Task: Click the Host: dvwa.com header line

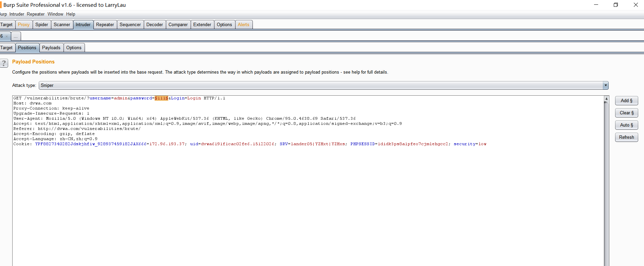Action: pos(33,103)
